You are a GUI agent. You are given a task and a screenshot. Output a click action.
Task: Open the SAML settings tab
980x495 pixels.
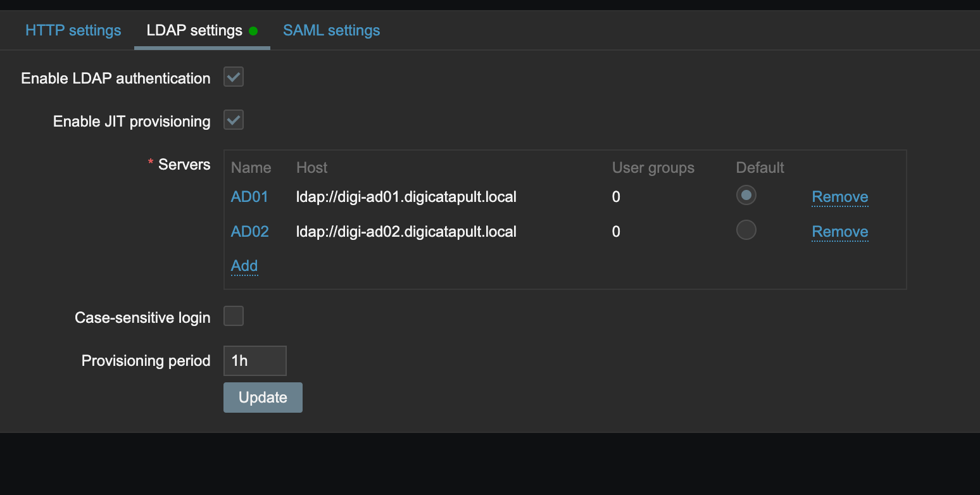pos(331,30)
